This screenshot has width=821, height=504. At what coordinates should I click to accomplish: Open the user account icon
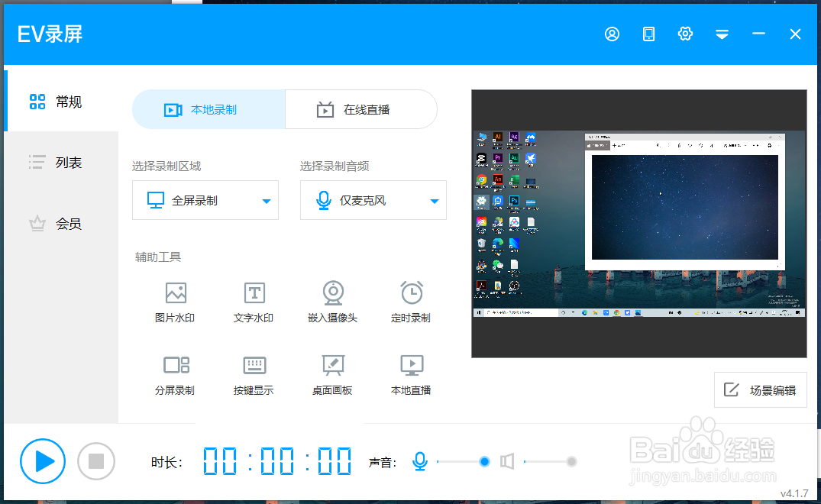(612, 34)
